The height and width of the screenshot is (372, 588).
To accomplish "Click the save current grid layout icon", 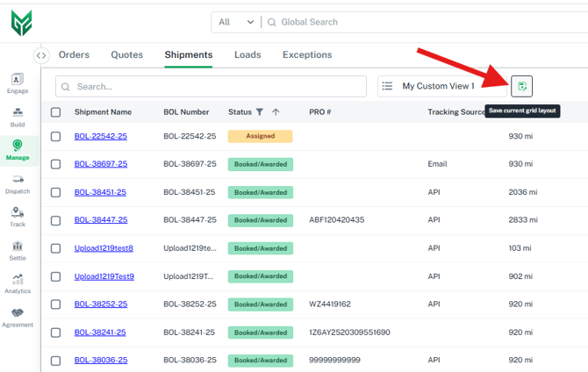I will tap(522, 86).
